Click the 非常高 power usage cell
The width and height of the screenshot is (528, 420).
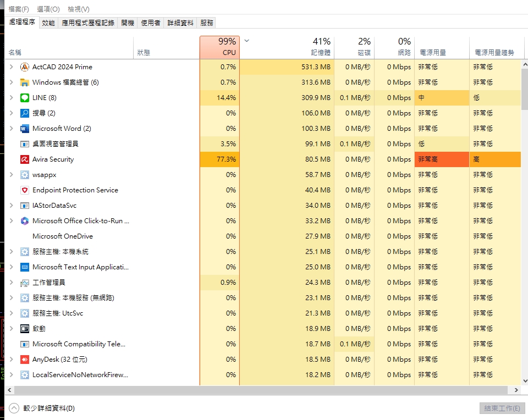442,159
